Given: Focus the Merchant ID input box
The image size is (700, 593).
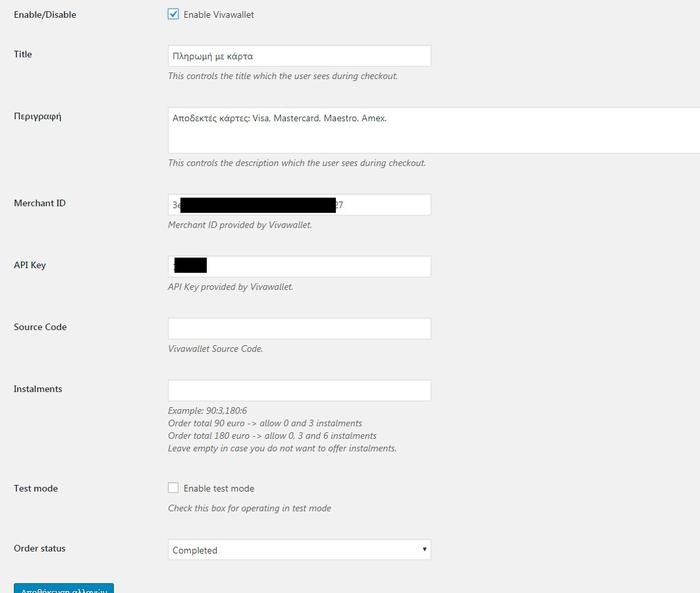Looking at the screenshot, I should 299,204.
